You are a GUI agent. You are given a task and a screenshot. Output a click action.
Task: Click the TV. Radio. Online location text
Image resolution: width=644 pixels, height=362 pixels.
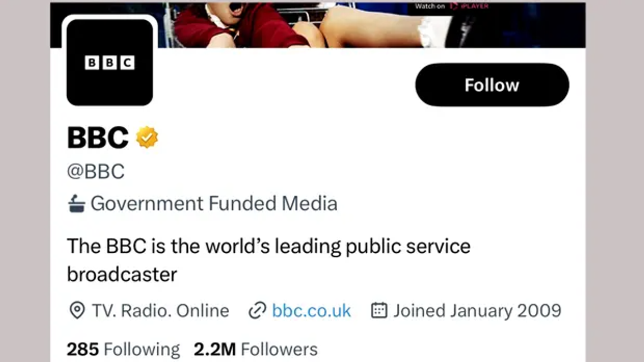160,311
